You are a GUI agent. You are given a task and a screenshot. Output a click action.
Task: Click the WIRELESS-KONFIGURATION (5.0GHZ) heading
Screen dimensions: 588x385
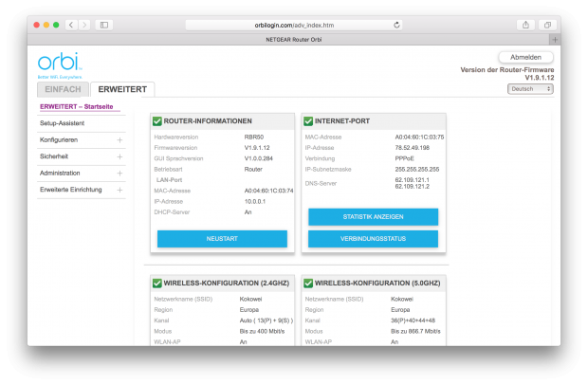click(x=377, y=283)
